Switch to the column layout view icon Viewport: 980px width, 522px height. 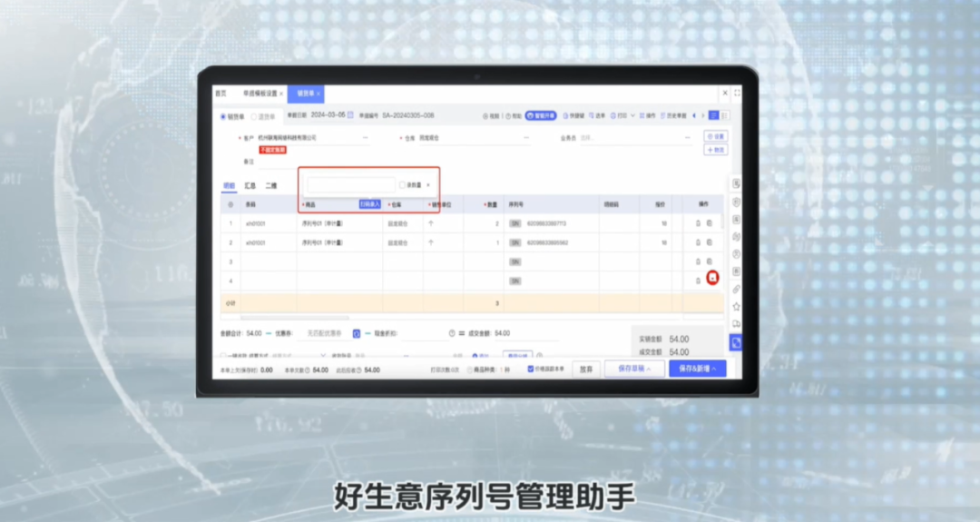coord(724,115)
